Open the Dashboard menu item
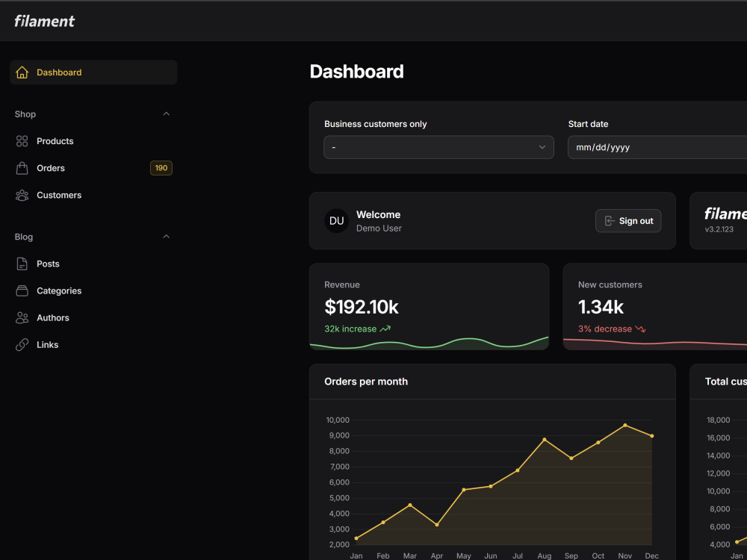The width and height of the screenshot is (747, 560). [93, 72]
